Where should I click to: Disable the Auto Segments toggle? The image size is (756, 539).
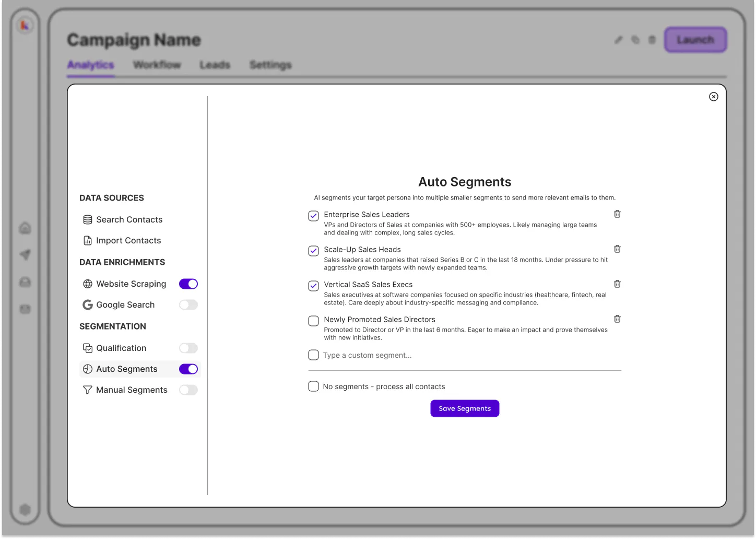click(x=188, y=369)
